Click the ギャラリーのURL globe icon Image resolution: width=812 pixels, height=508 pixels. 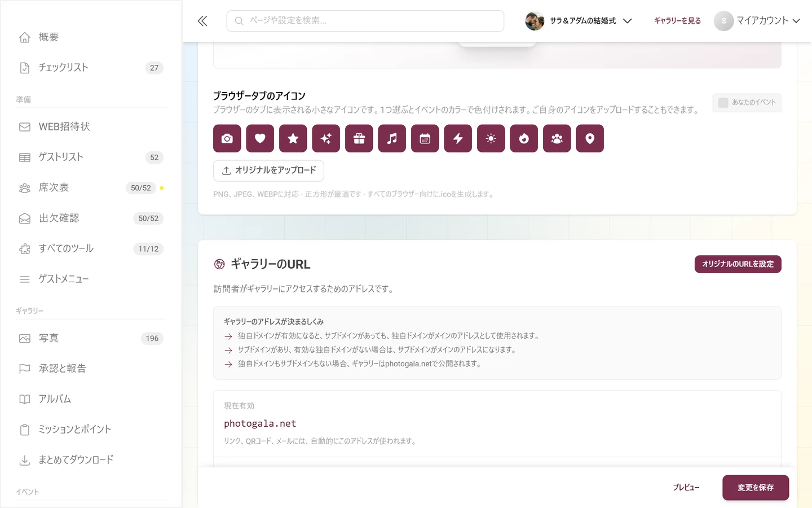tap(219, 264)
